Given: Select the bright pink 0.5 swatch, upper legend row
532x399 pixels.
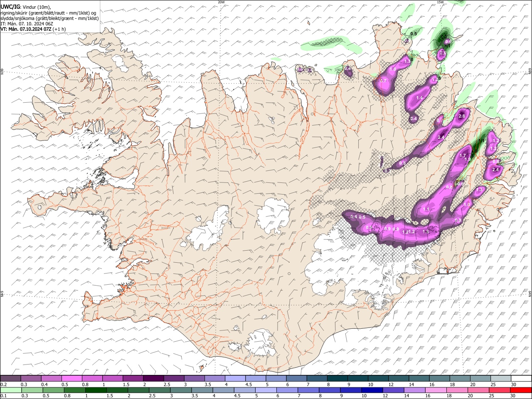Looking at the screenshot, I should click(71, 379).
